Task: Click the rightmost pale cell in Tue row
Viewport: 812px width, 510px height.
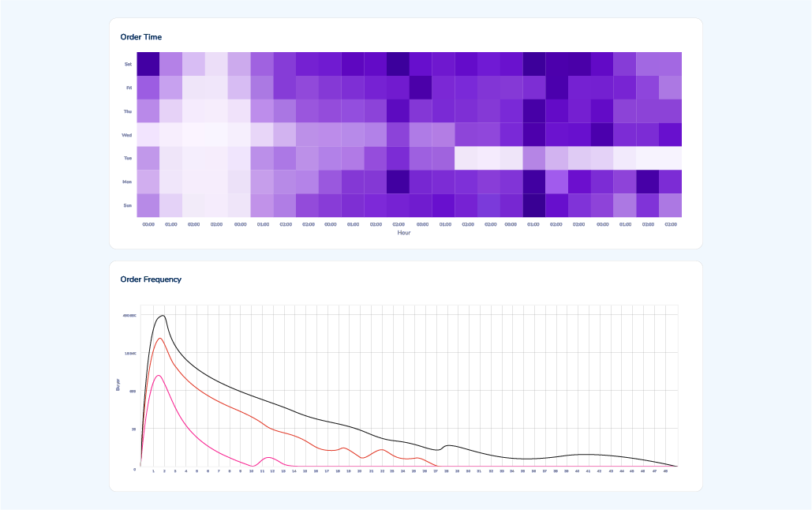Action: pos(670,158)
